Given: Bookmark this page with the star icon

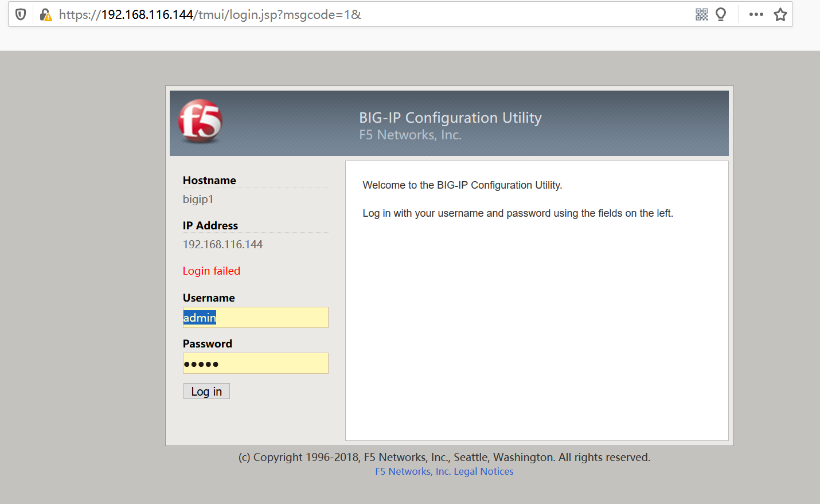Looking at the screenshot, I should coord(780,14).
